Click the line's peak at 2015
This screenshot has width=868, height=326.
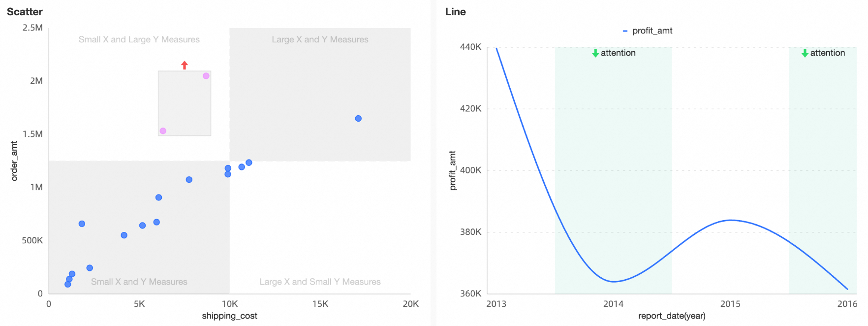click(x=731, y=220)
